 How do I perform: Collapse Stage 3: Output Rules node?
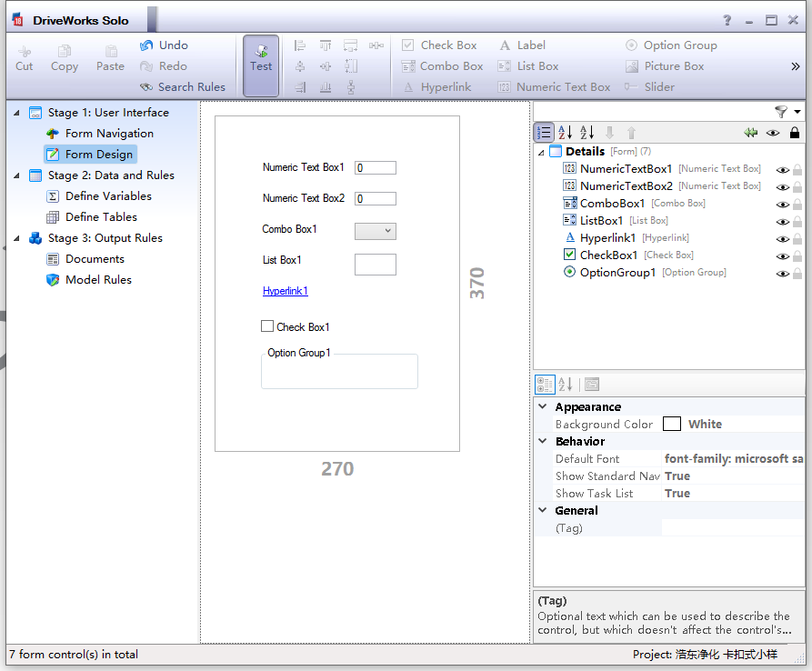point(16,238)
